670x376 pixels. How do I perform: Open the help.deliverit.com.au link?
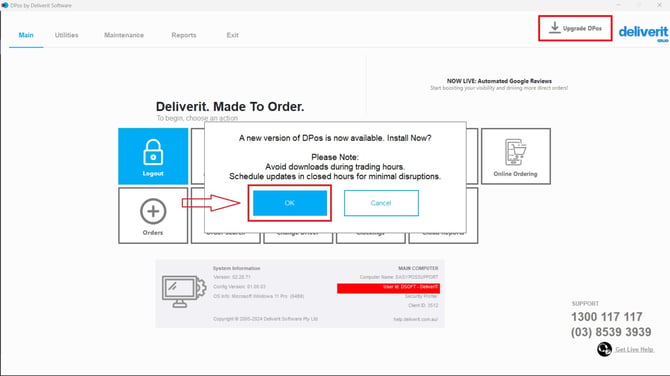pos(415,319)
